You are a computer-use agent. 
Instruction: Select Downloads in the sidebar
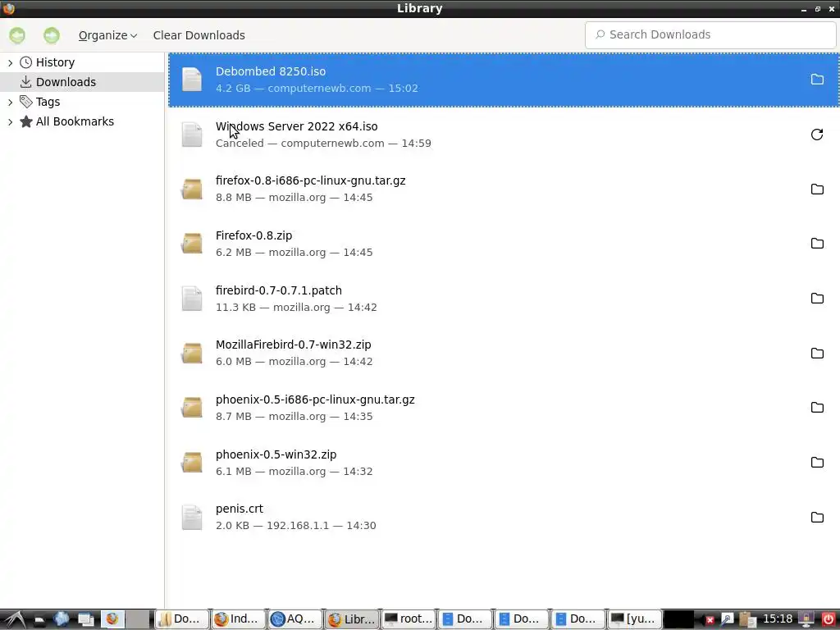click(x=66, y=82)
